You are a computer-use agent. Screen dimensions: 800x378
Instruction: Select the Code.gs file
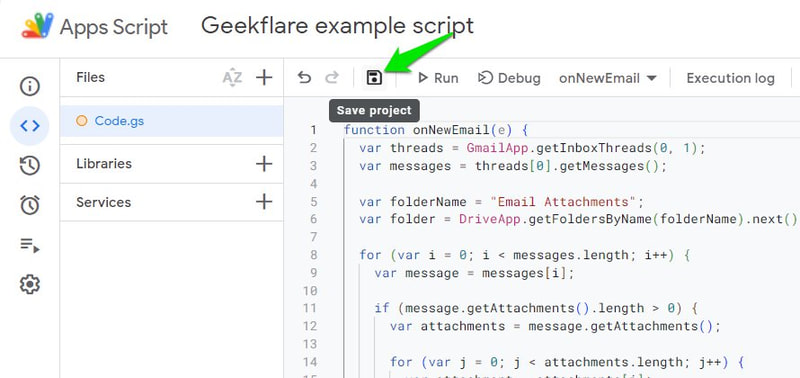pyautogui.click(x=171, y=121)
